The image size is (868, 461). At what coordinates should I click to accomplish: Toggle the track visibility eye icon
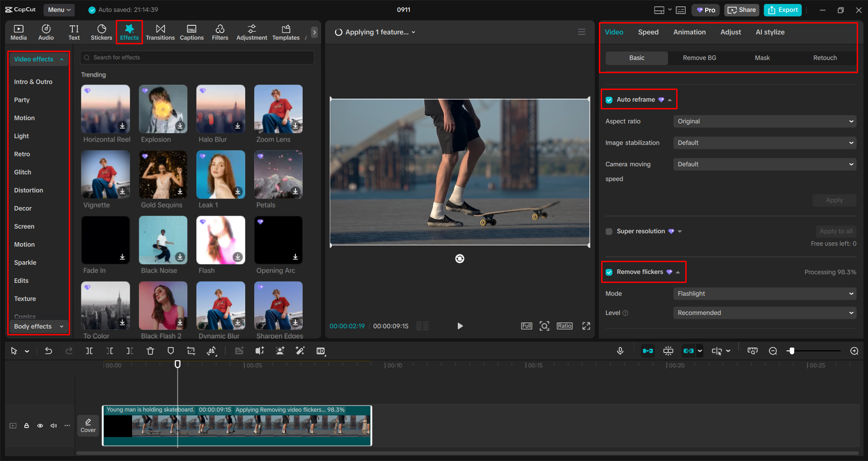[x=40, y=426]
